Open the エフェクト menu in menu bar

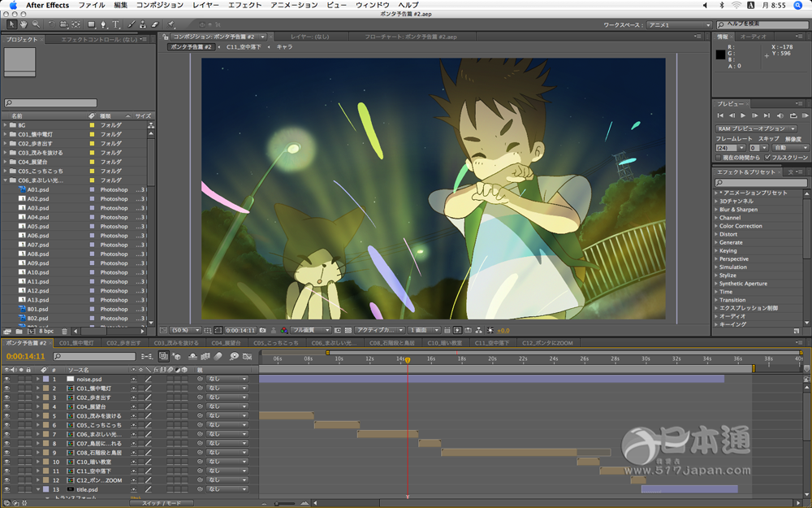pos(244,5)
